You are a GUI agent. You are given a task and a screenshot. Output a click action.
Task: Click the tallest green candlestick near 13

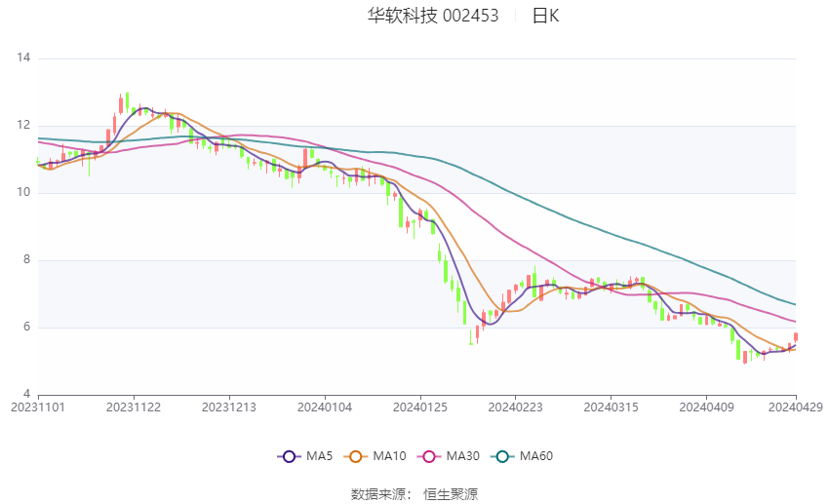coord(127,101)
